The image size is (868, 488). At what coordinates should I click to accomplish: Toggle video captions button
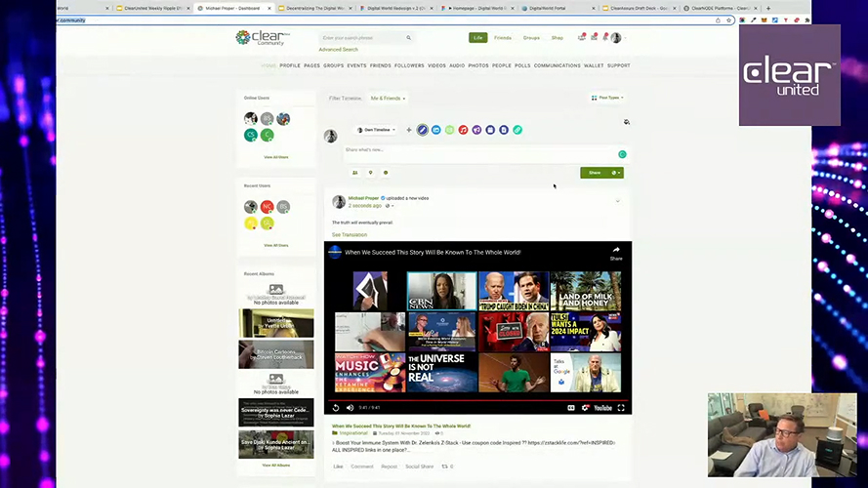point(571,408)
